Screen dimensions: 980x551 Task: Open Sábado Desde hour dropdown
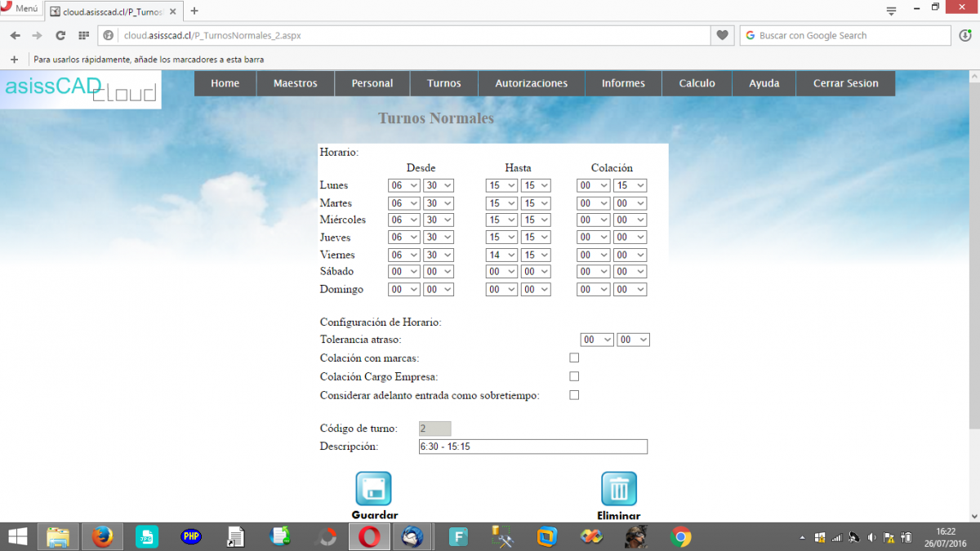(x=404, y=272)
